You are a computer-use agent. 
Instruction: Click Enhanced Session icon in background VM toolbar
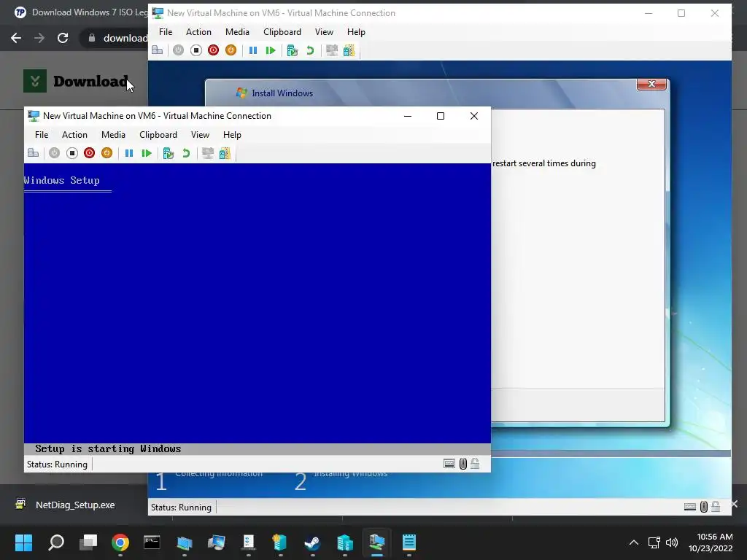click(x=331, y=50)
